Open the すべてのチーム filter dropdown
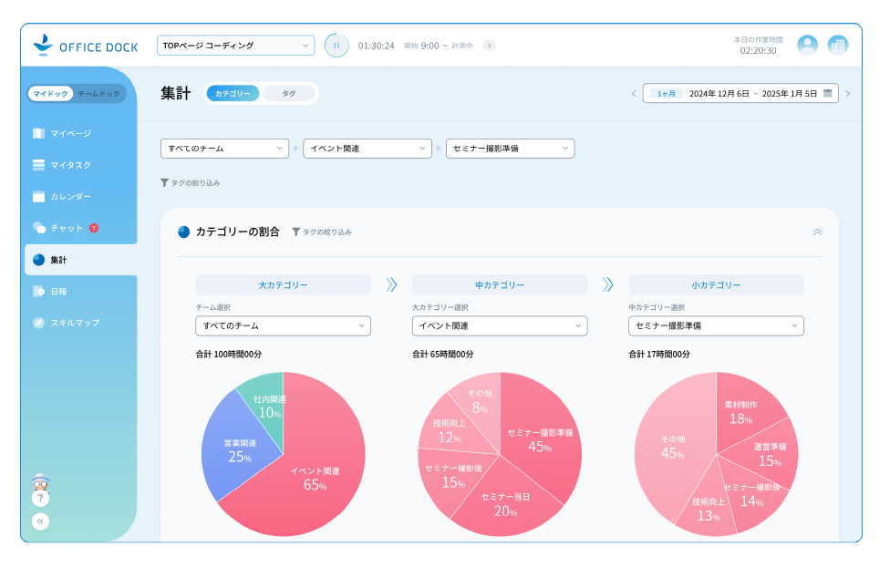The height and width of the screenshot is (588, 890). [x=224, y=149]
